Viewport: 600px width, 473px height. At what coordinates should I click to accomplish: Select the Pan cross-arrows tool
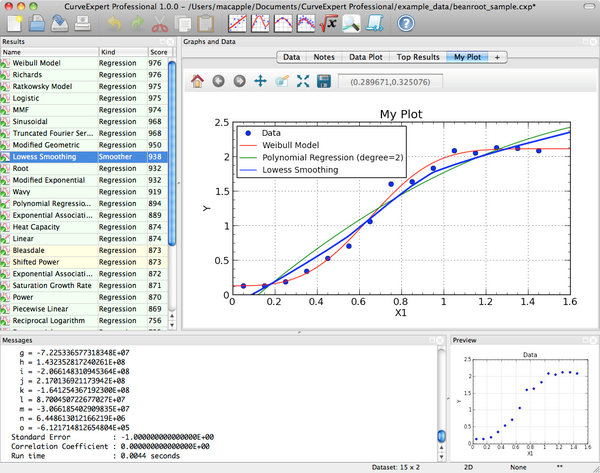261,81
